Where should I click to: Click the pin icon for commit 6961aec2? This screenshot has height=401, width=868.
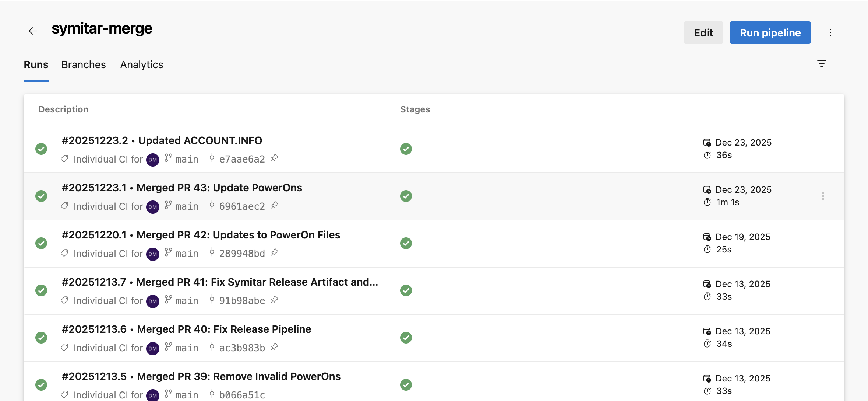(x=275, y=205)
